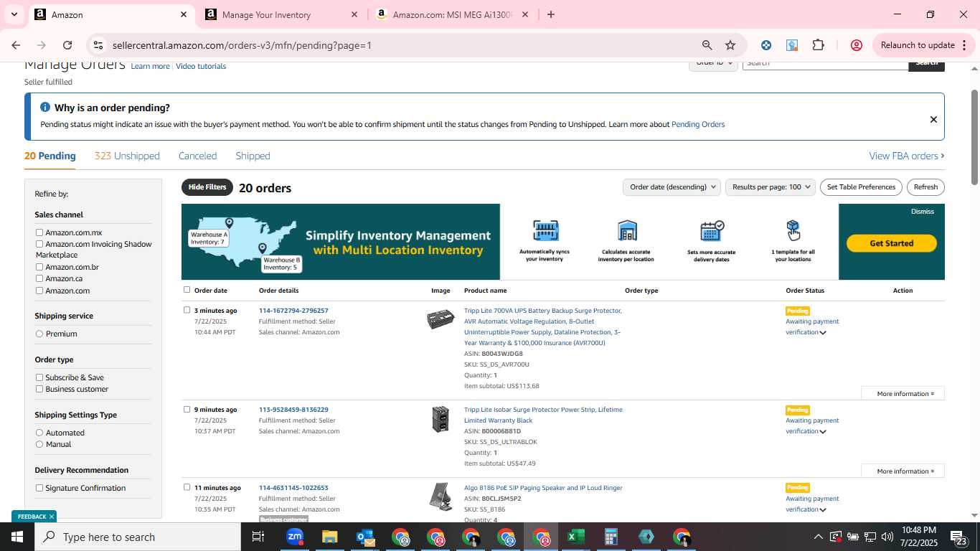Open the Chrome three-dot menu

(x=963, y=45)
